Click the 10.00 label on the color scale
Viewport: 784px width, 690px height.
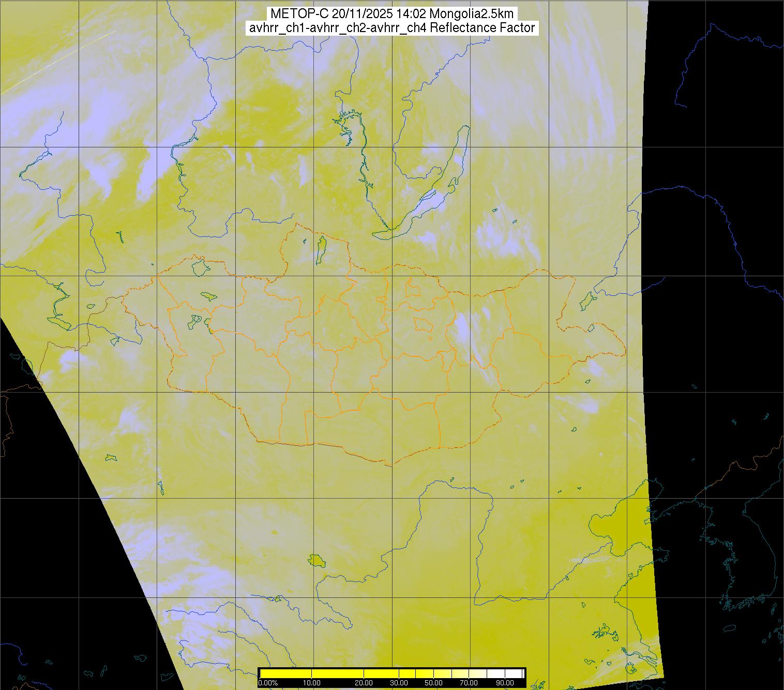coord(312,683)
